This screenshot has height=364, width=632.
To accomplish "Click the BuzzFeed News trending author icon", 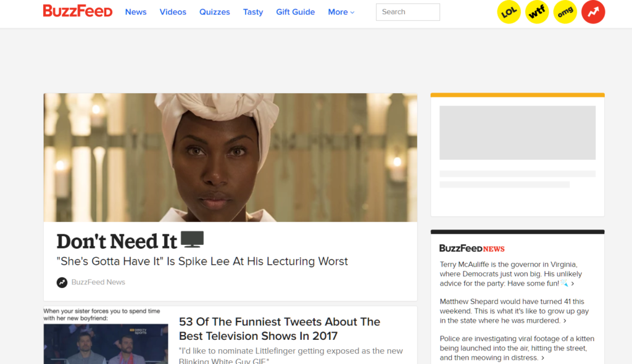I will pyautogui.click(x=62, y=283).
